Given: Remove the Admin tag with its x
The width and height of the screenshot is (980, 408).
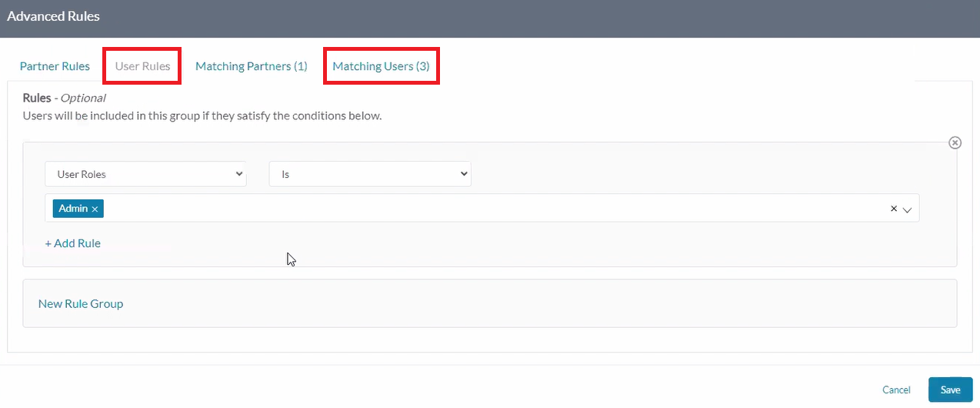Looking at the screenshot, I should pyautogui.click(x=95, y=209).
